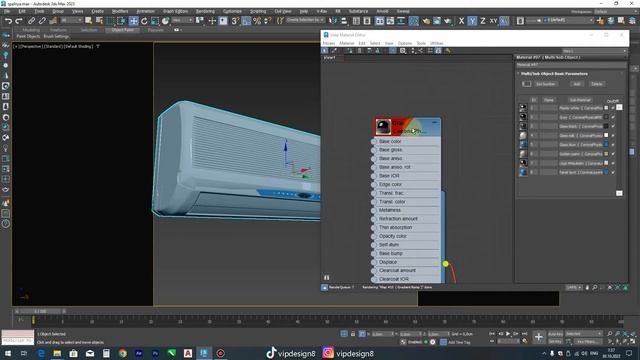640x360 pixels.
Task: Open the selection filter dropdown in main toolbar
Action: click(71, 20)
